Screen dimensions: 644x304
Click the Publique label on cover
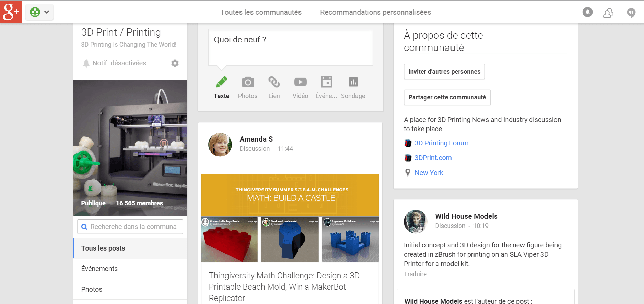pyautogui.click(x=93, y=203)
